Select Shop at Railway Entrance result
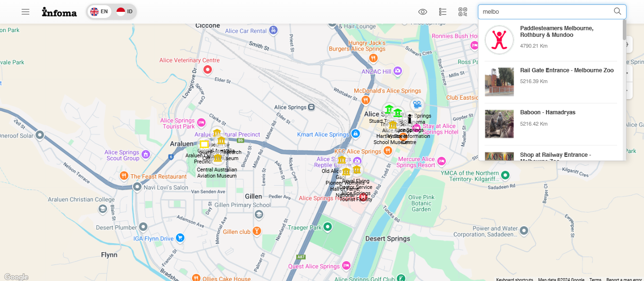Image resolution: width=644 pixels, height=281 pixels. [551, 155]
